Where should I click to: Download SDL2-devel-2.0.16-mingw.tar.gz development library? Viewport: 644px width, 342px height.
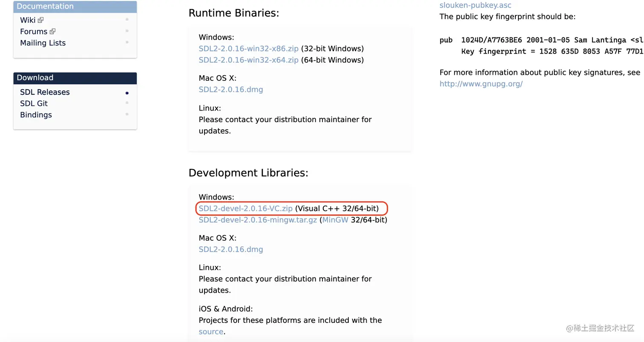pyautogui.click(x=258, y=220)
